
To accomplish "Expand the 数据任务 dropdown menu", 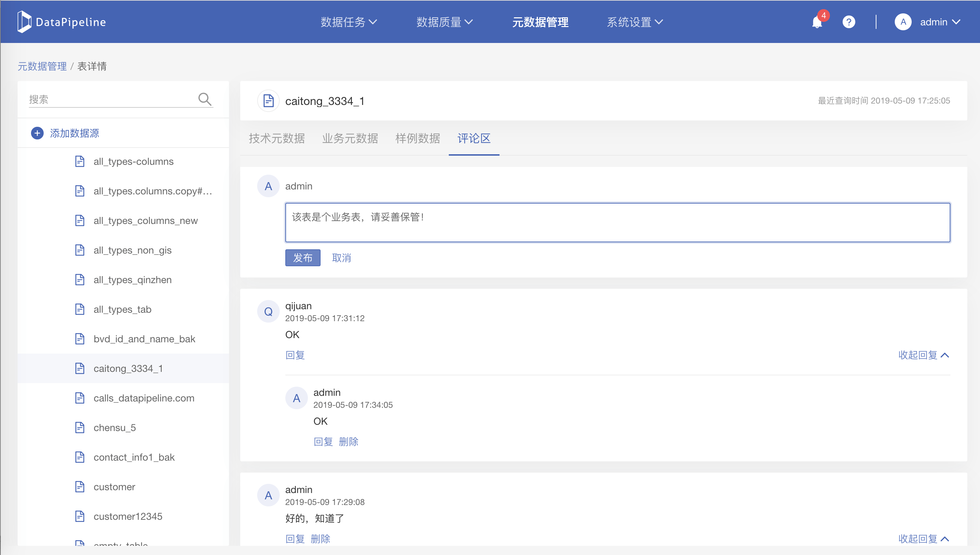I will [x=348, y=22].
